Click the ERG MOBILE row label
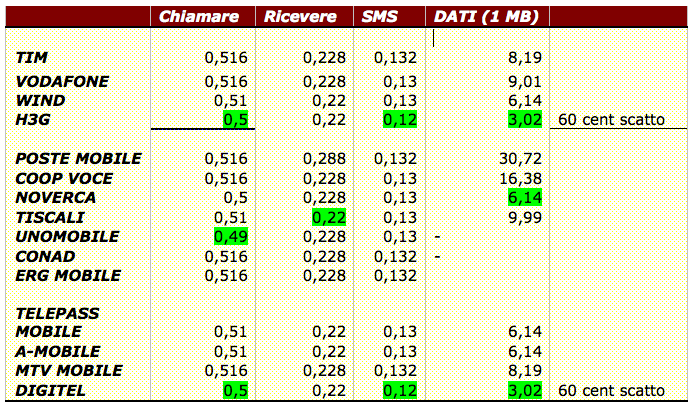The width and height of the screenshot is (696, 412). coord(67,276)
